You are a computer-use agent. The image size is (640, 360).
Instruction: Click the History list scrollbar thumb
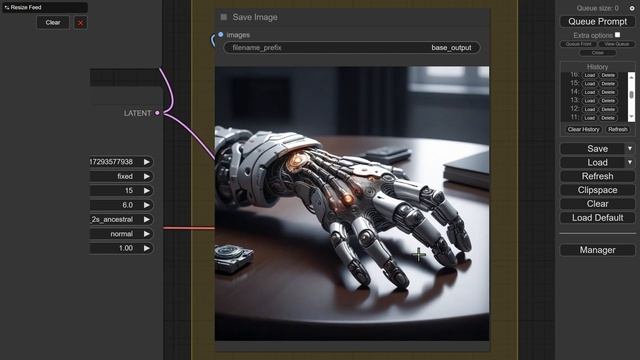point(631,94)
